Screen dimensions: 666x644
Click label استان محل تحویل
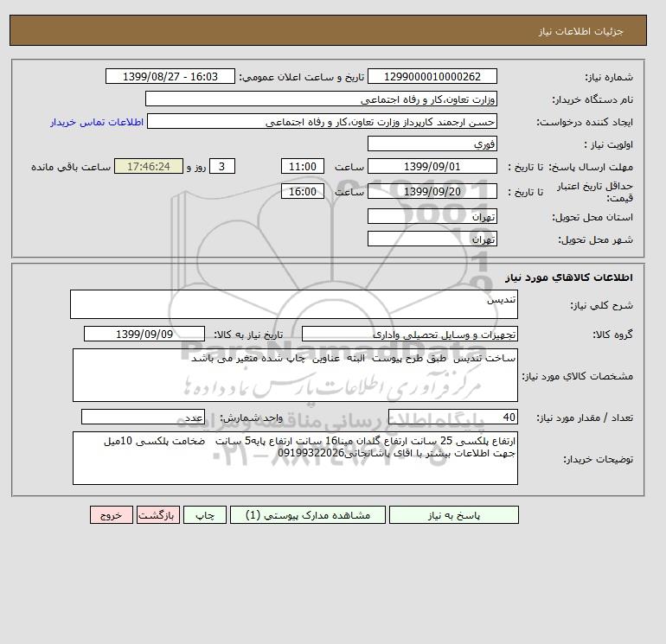pyautogui.click(x=592, y=217)
